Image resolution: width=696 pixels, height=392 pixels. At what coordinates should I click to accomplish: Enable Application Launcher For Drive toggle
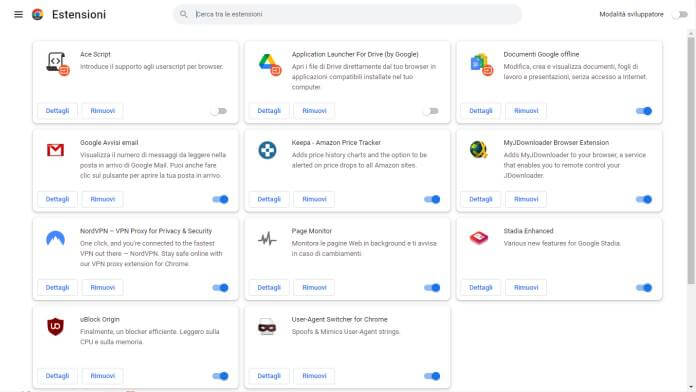[x=431, y=111]
